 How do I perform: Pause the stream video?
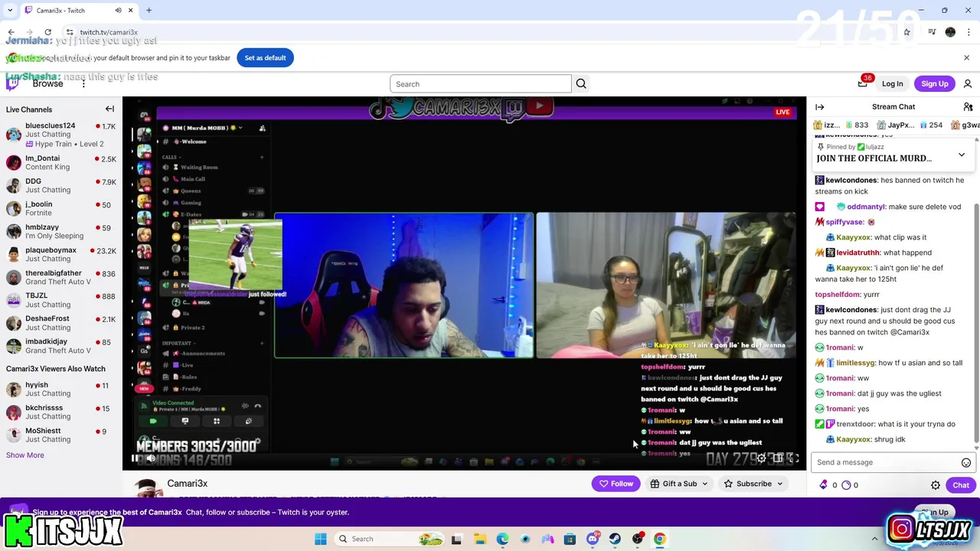click(x=135, y=458)
